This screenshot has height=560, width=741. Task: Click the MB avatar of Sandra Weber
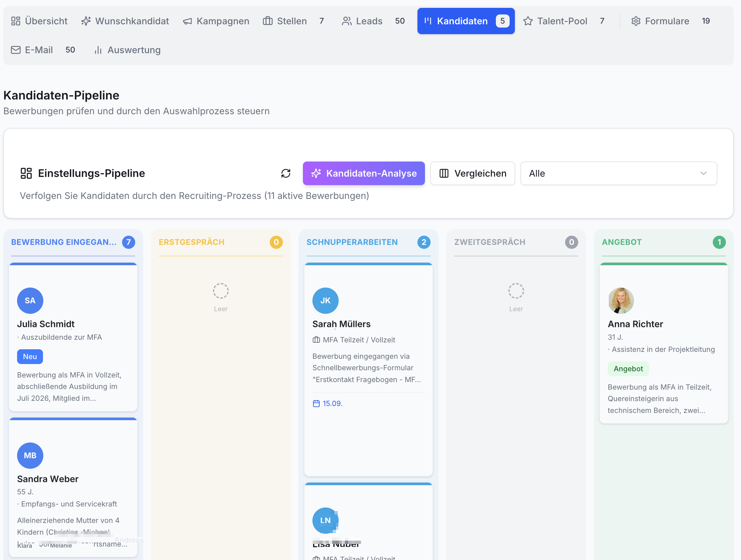[x=30, y=455]
